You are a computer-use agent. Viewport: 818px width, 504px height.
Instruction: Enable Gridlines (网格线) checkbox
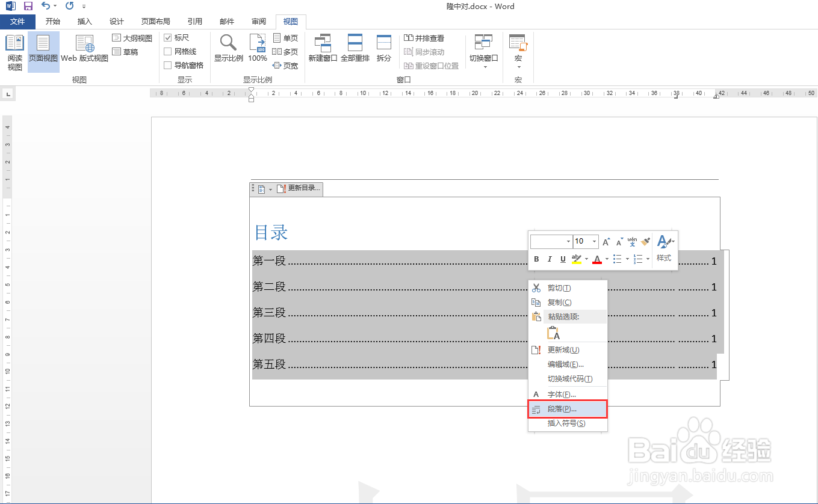[x=168, y=52]
